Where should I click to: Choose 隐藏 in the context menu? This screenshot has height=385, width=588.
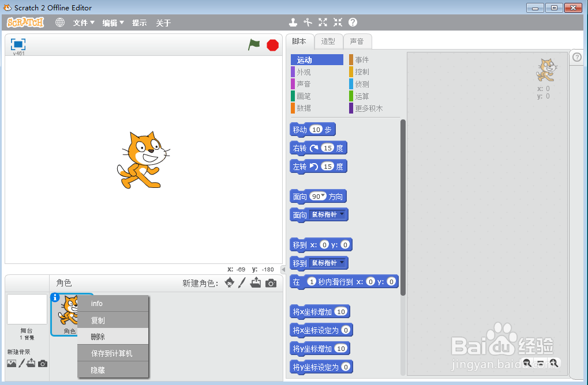point(113,369)
